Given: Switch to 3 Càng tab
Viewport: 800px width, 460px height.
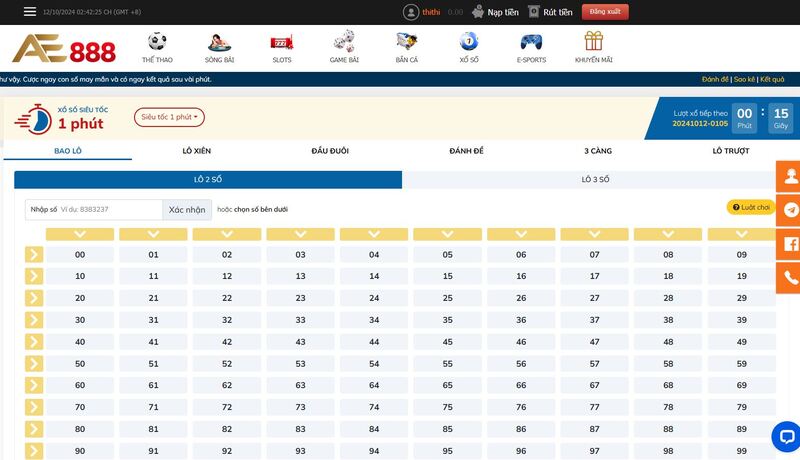Looking at the screenshot, I should (598, 151).
